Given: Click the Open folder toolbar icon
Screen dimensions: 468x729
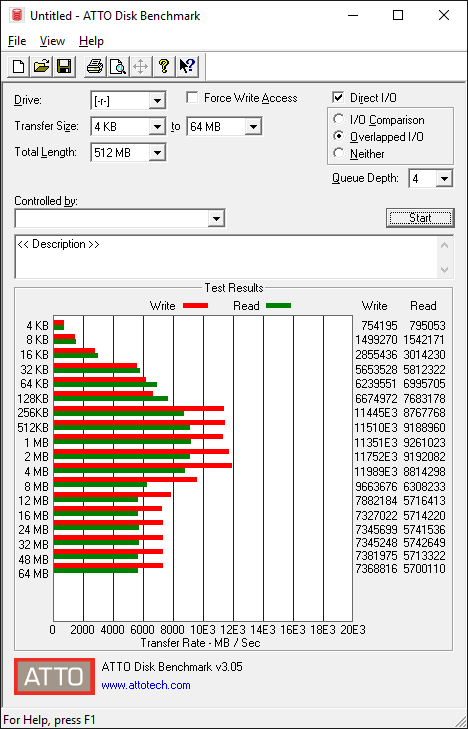Looking at the screenshot, I should click(41, 66).
